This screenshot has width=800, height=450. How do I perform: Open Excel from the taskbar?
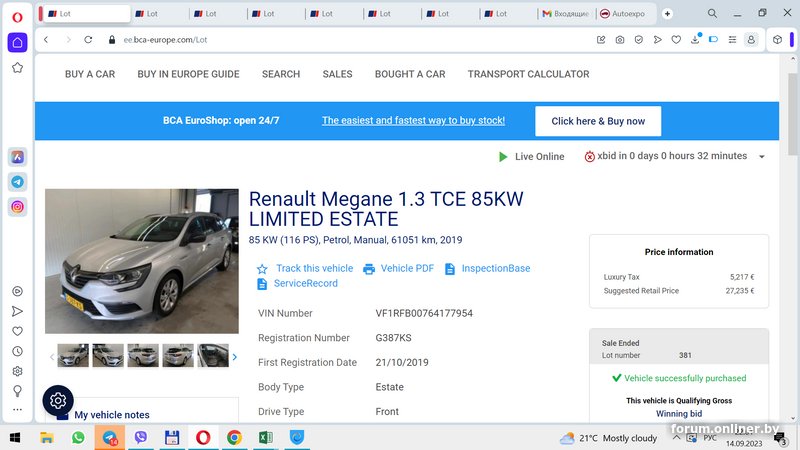pos(266,438)
